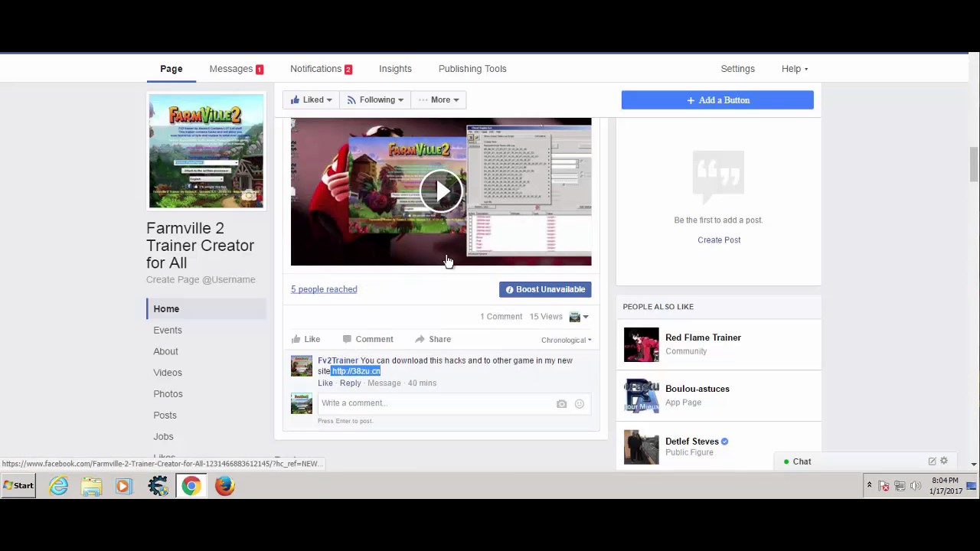980x551 pixels.
Task: Open the 1 Comment count
Action: coord(501,317)
